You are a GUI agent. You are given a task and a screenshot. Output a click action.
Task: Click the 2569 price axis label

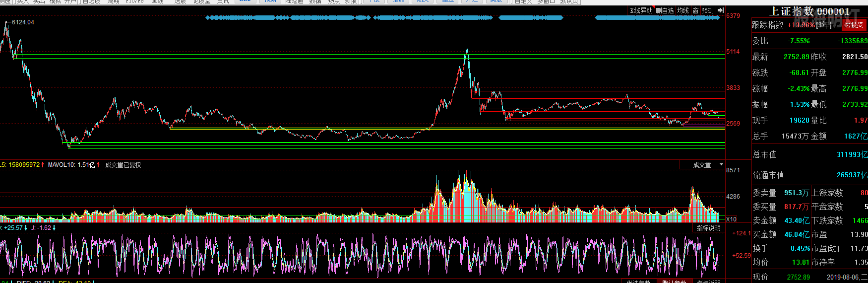(x=733, y=124)
